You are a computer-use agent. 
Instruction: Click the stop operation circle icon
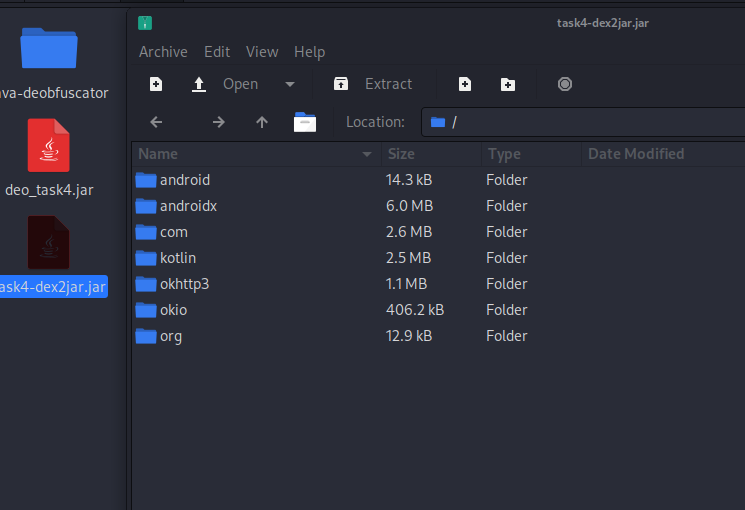[x=564, y=84]
